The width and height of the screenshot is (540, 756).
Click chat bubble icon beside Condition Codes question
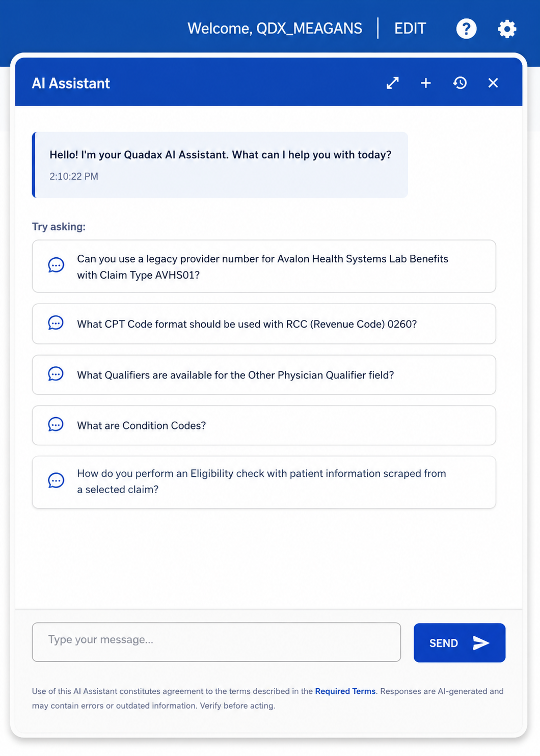[56, 425]
